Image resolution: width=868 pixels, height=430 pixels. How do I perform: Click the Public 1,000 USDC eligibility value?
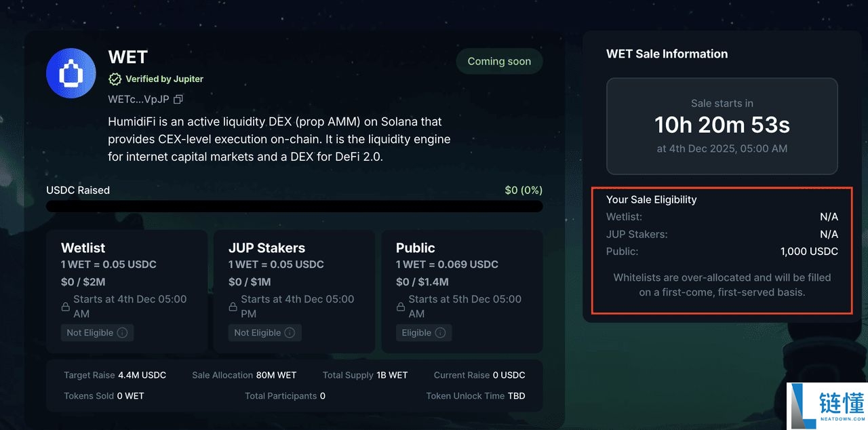click(809, 252)
